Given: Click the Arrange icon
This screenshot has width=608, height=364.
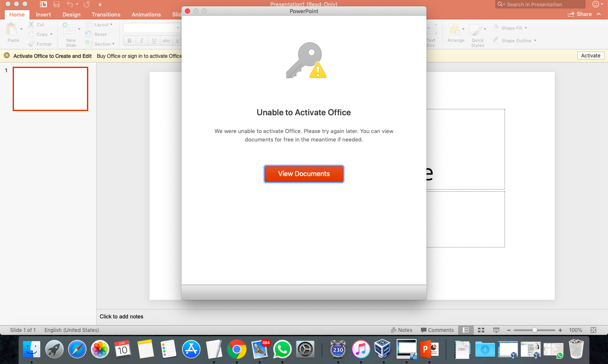Looking at the screenshot, I should tap(454, 30).
